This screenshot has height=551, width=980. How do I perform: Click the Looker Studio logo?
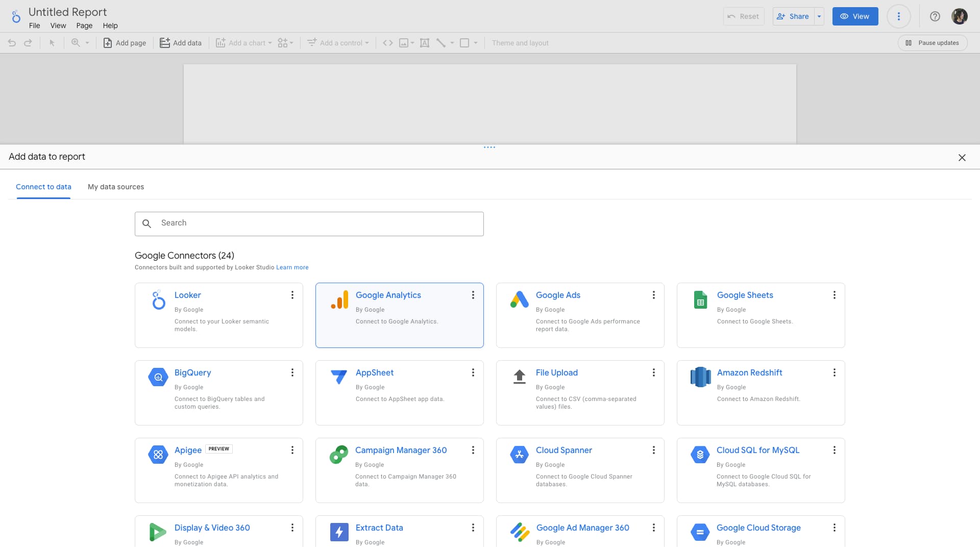(x=16, y=16)
